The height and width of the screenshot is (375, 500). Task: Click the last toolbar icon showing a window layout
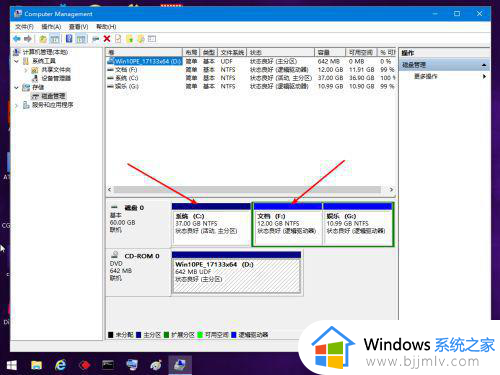pyautogui.click(x=152, y=39)
